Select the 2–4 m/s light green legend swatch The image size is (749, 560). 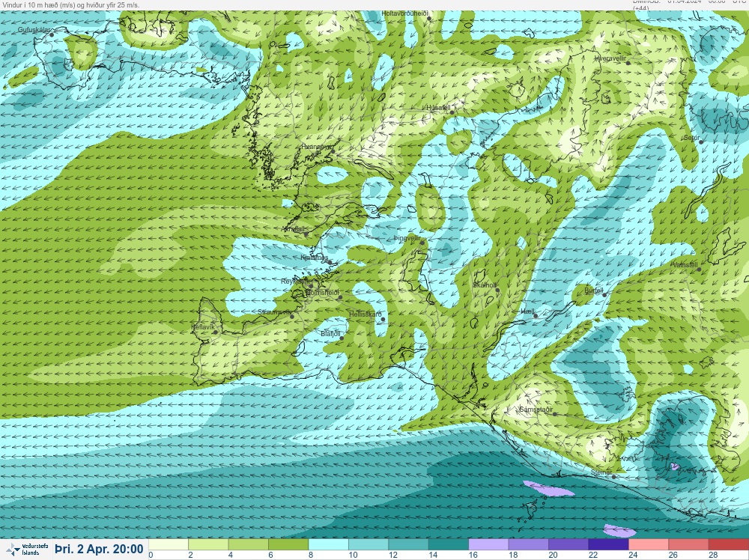pyautogui.click(x=208, y=545)
